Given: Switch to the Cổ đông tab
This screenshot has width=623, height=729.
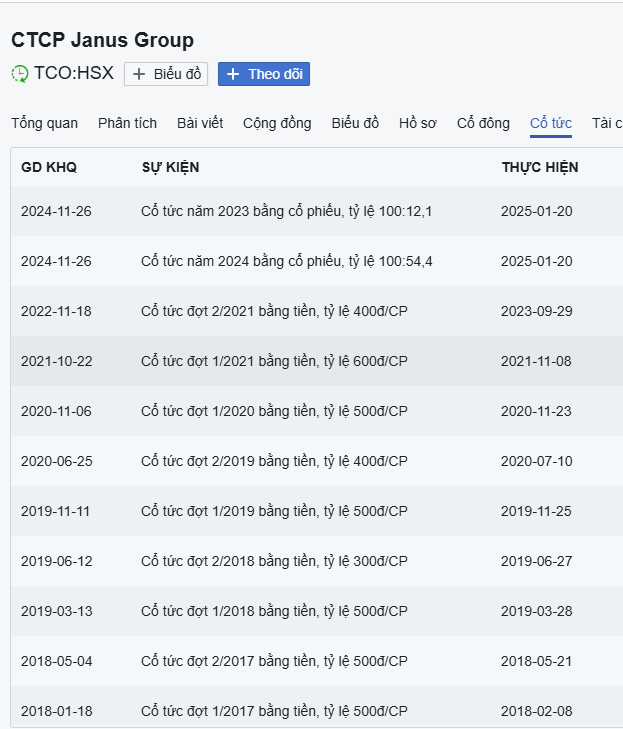Looking at the screenshot, I should [483, 123].
